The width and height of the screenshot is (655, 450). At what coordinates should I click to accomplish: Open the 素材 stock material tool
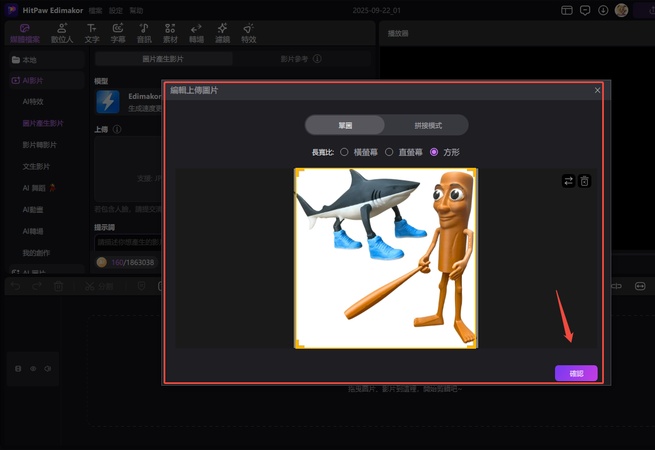[170, 33]
